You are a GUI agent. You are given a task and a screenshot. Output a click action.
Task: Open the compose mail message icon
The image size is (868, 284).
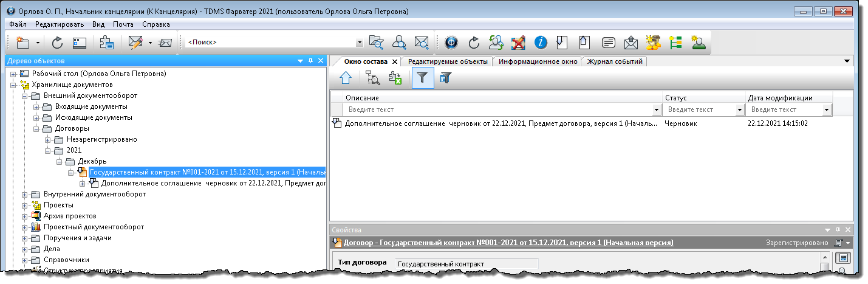[135, 43]
